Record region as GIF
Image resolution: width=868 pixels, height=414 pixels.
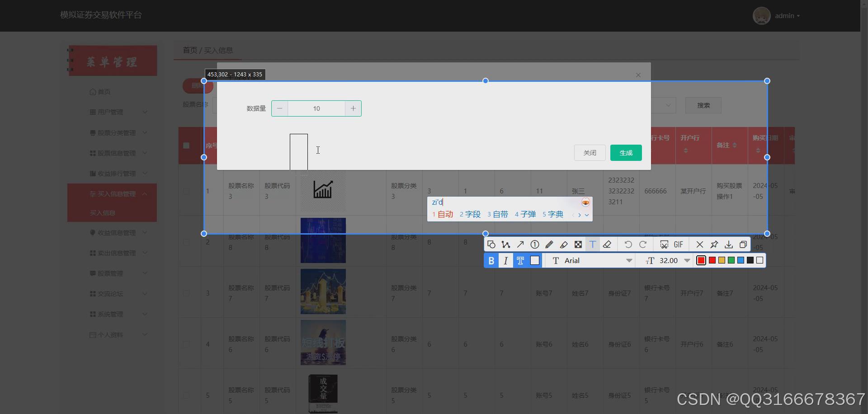(x=679, y=245)
